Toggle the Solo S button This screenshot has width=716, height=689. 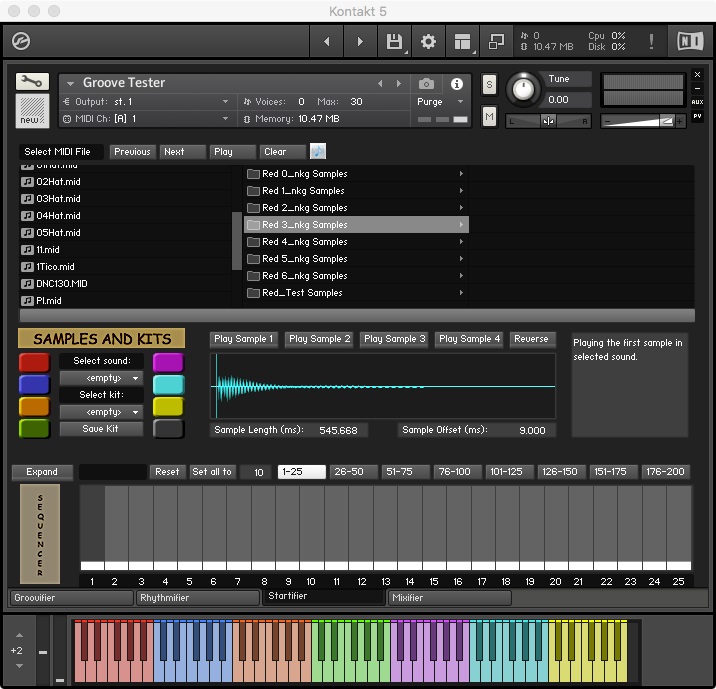[x=489, y=84]
